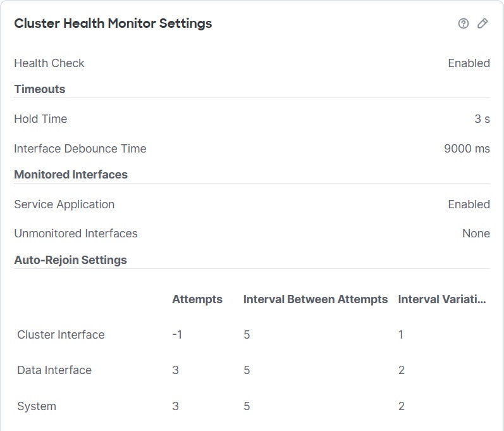The image size is (504, 431).
Task: Click the Service Application label
Action: tap(65, 204)
